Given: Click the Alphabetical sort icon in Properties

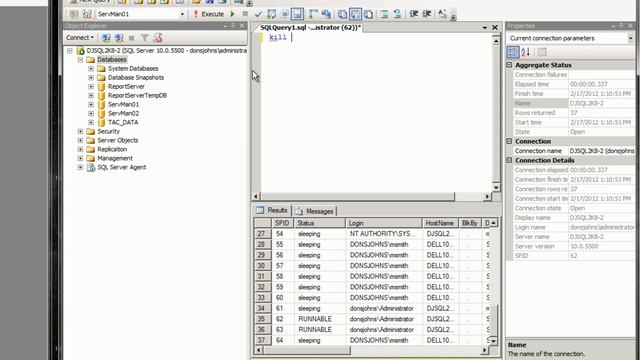Looking at the screenshot, I should coord(526,52).
